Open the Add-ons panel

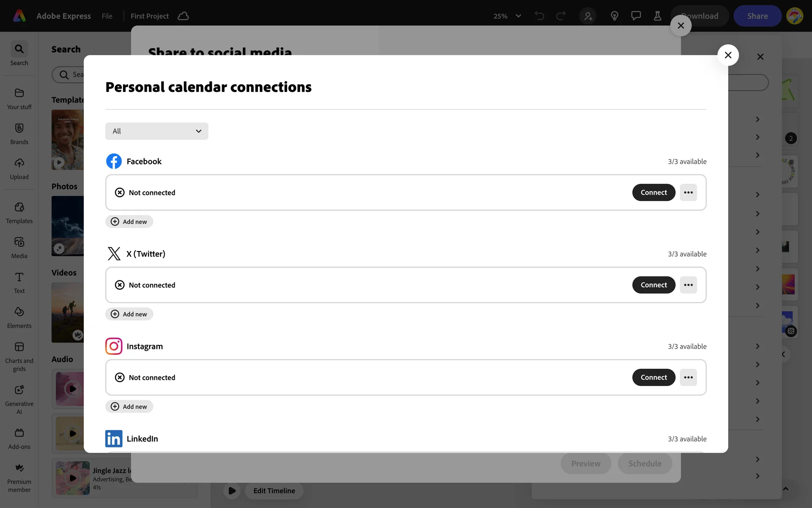click(x=19, y=438)
